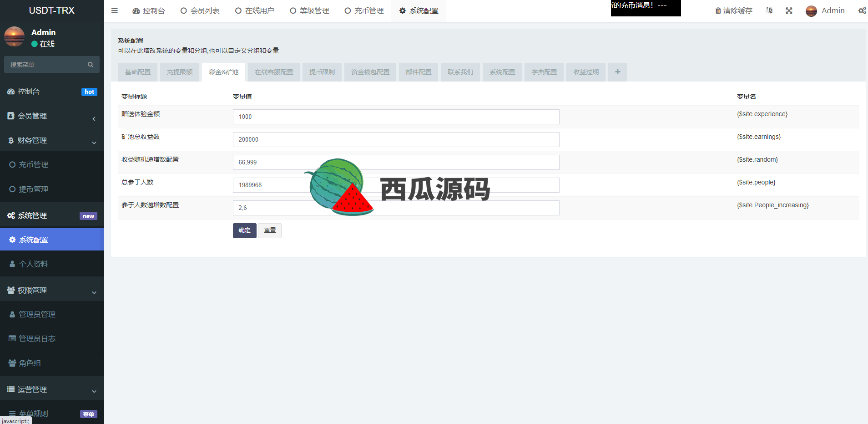Click the group icon beside 权限管理
868x424 pixels.
pyautogui.click(x=11, y=290)
